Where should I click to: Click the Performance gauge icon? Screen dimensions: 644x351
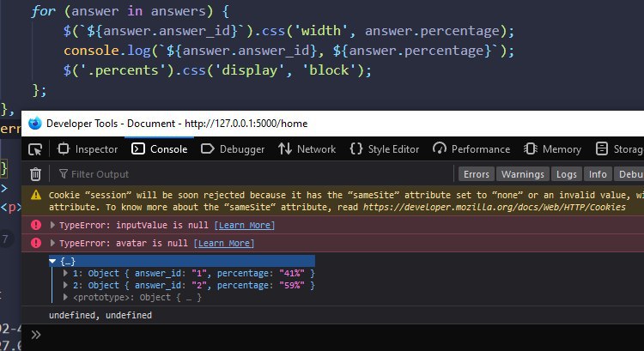point(440,148)
